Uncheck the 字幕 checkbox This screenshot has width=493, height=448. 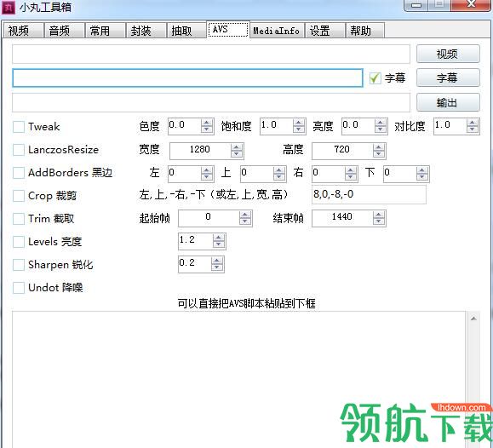pos(375,78)
